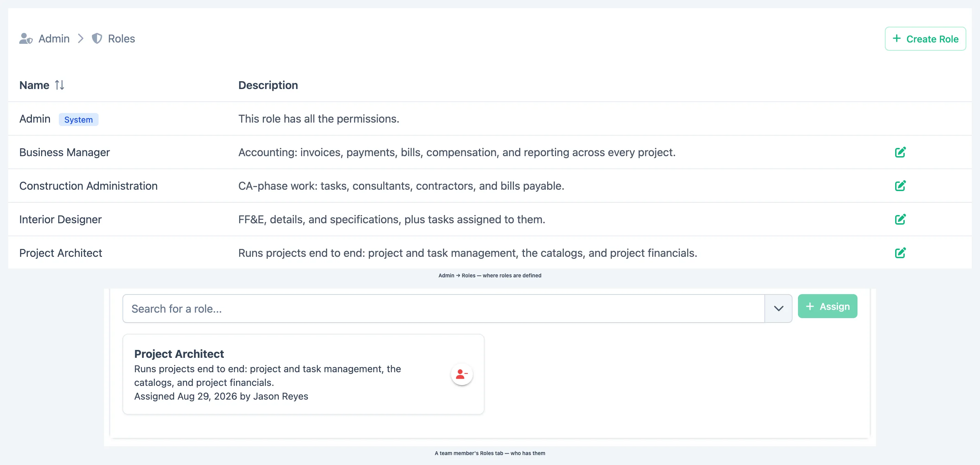Click the Admin user-shield breadcrumb icon
980x465 pixels.
click(26, 38)
